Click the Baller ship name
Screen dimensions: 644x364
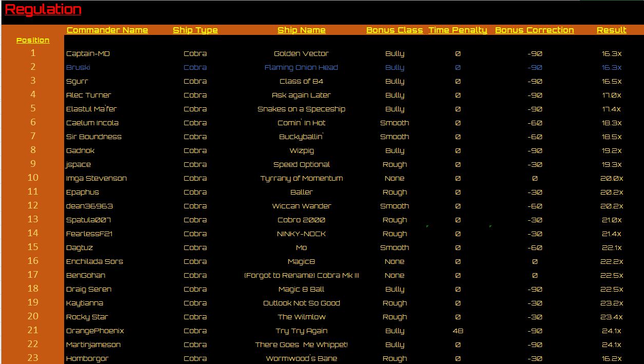[x=301, y=192]
